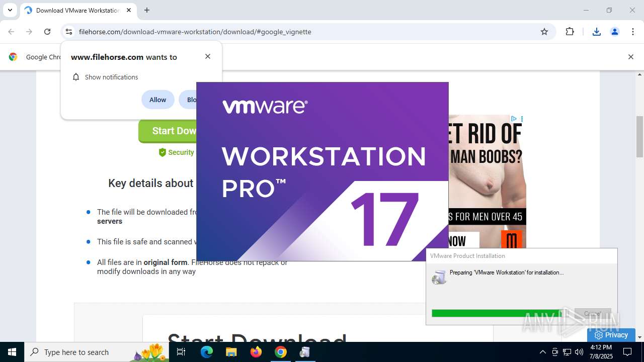View site information icon in address bar

(69, 32)
